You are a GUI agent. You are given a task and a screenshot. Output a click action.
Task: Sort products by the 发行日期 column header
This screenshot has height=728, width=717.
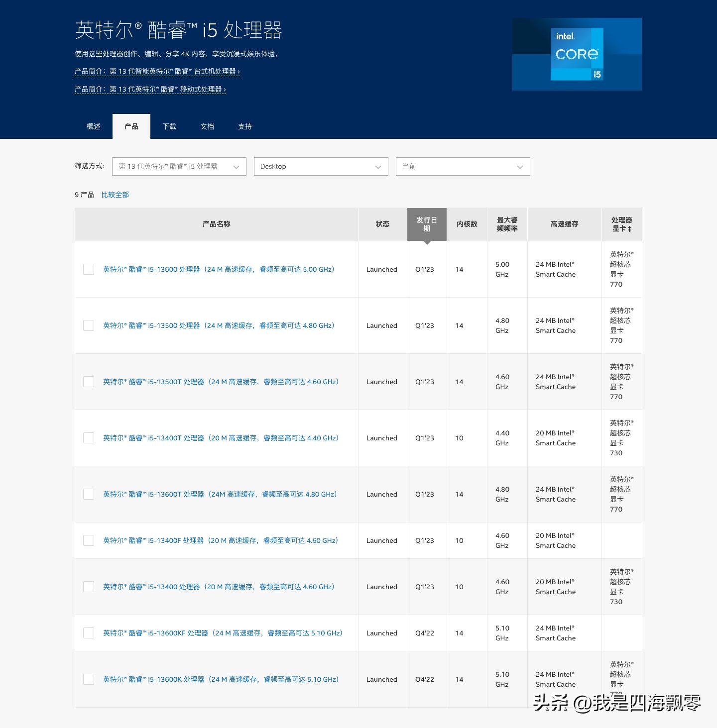(x=426, y=224)
